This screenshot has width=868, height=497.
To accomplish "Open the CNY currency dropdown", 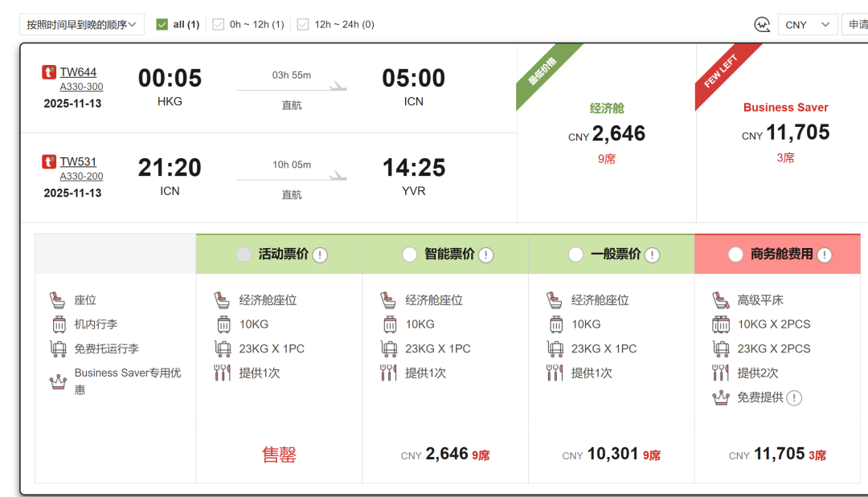I will [x=807, y=25].
